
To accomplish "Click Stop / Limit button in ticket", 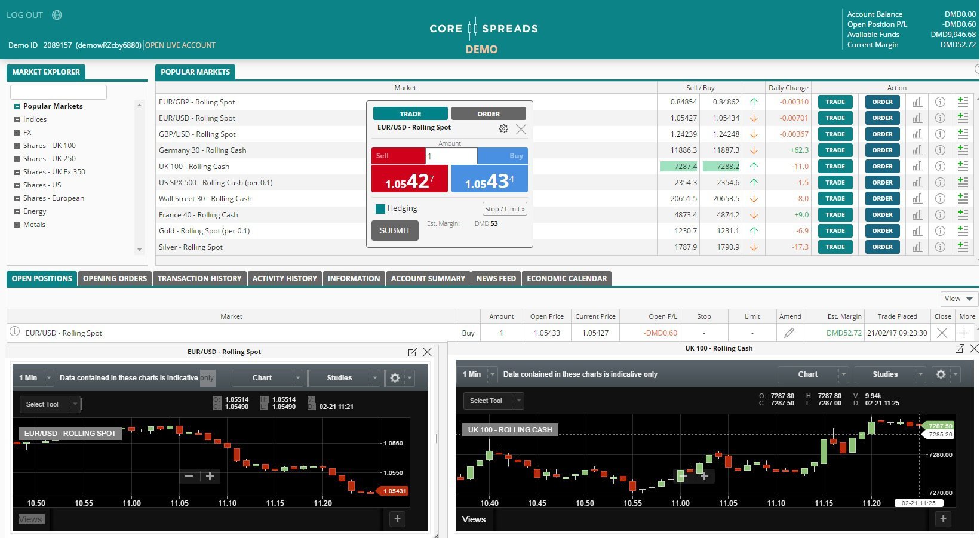I will [505, 209].
